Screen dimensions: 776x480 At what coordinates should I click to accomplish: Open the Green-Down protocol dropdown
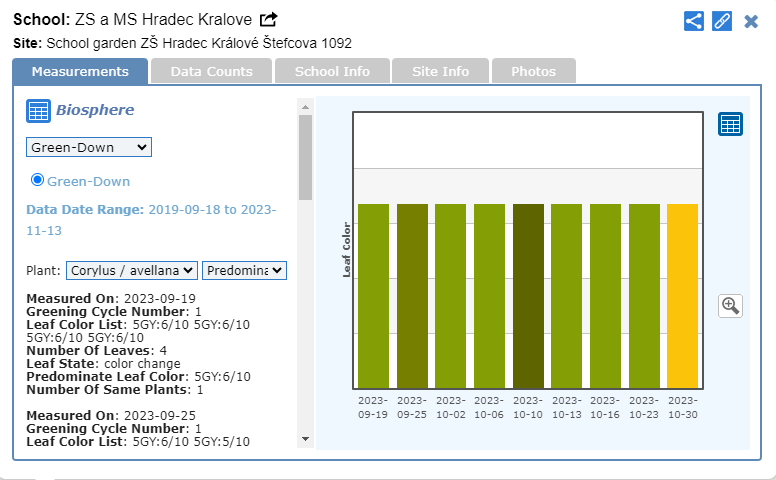[x=88, y=147]
